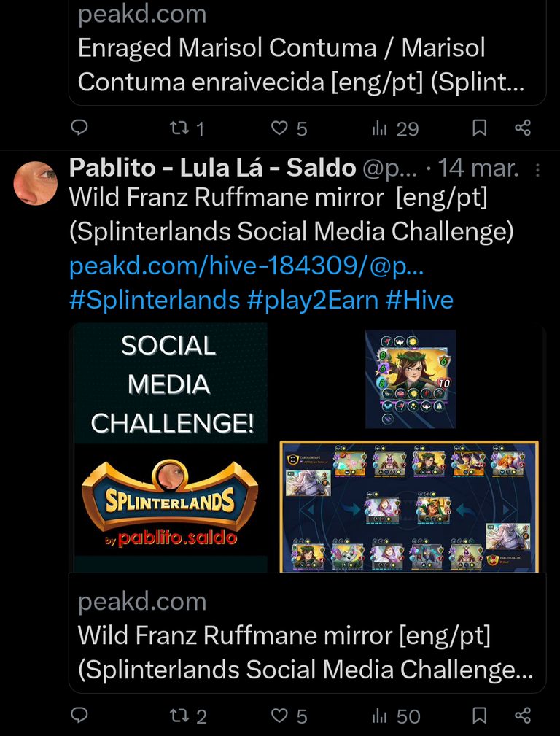The height and width of the screenshot is (736, 560).
Task: Retweet the Franz Ruffmane mirror post
Action: tap(188, 716)
